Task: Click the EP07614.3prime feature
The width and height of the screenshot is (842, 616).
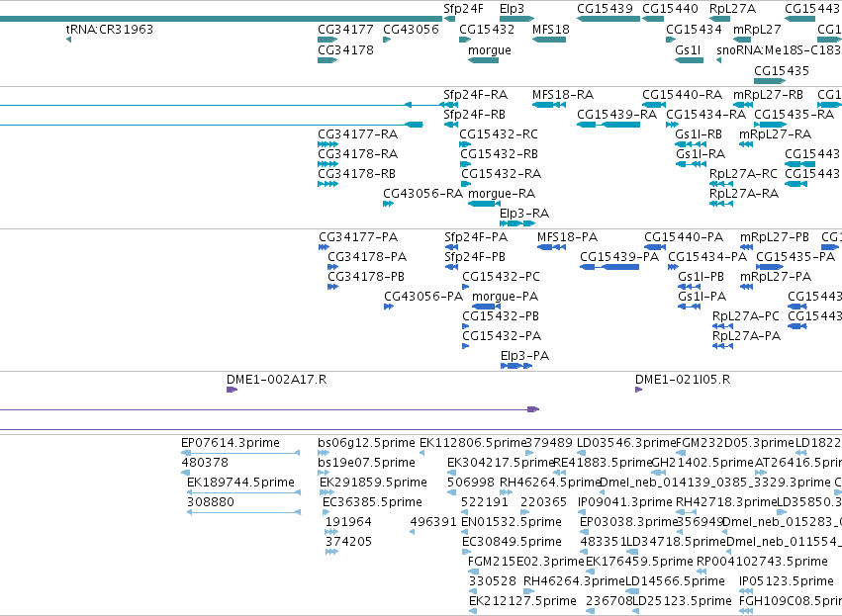Action: point(240,454)
